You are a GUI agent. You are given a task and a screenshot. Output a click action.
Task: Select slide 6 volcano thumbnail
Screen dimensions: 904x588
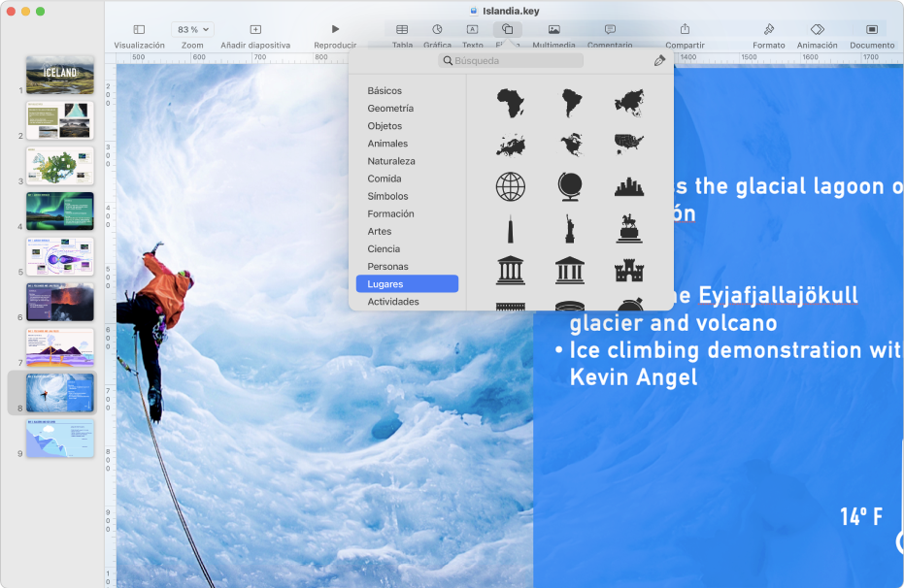60,303
